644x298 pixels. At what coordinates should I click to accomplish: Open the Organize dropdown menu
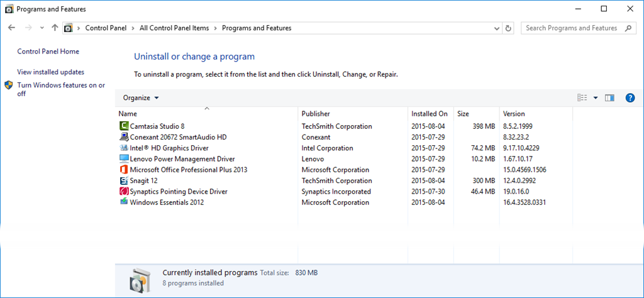141,98
